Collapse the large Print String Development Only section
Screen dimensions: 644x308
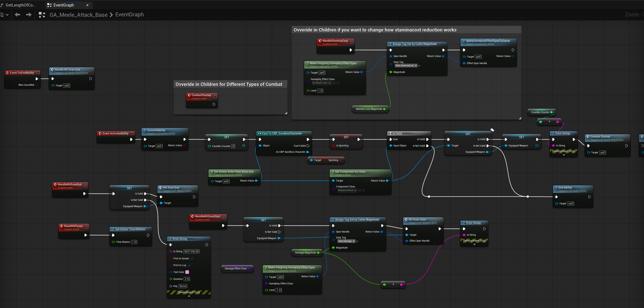coord(189,296)
